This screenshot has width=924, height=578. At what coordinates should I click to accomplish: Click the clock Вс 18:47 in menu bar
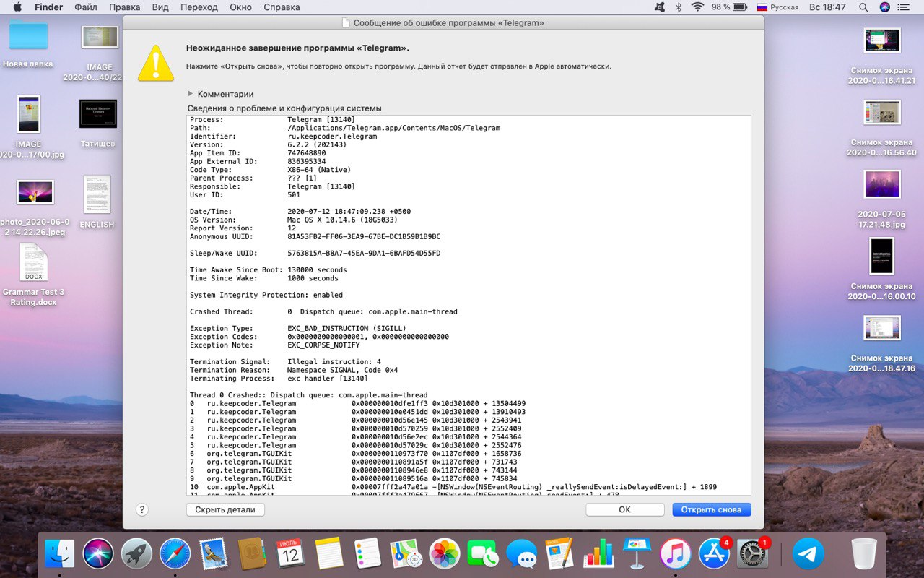(x=827, y=7)
